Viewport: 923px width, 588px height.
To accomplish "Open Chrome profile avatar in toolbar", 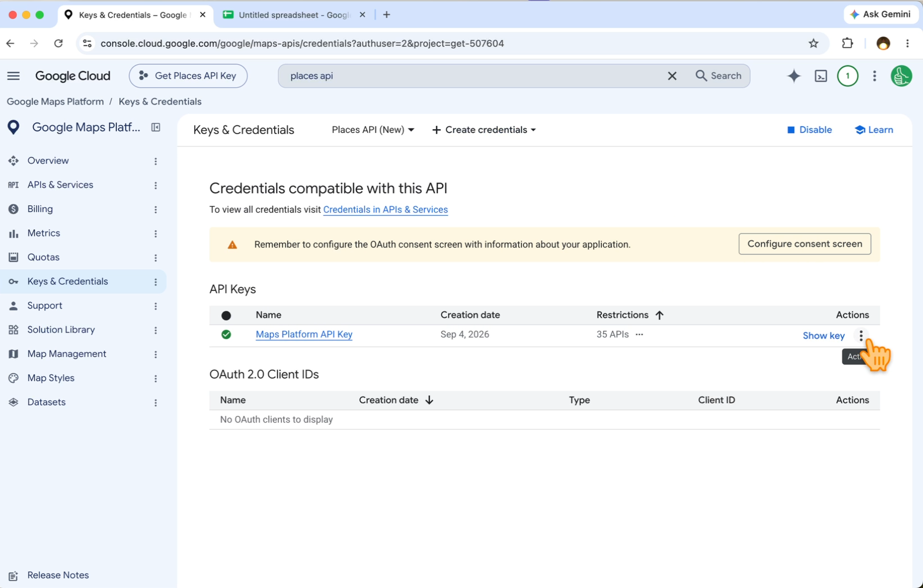I will (883, 44).
